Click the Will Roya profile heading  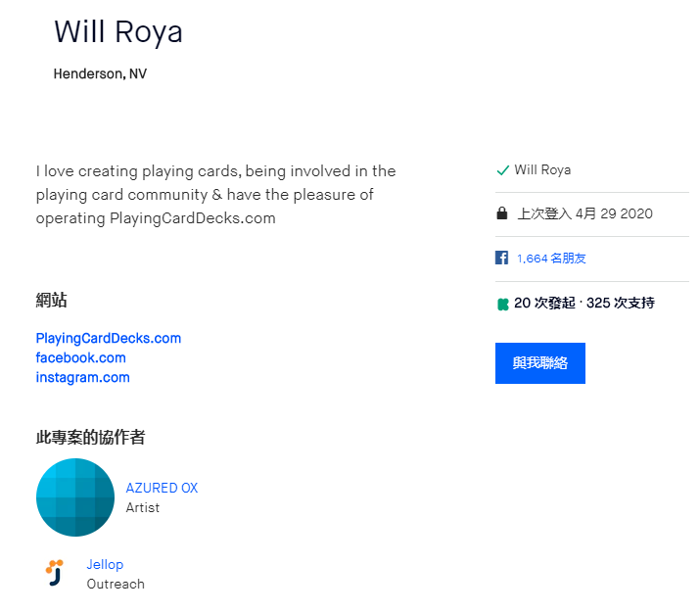(x=118, y=31)
